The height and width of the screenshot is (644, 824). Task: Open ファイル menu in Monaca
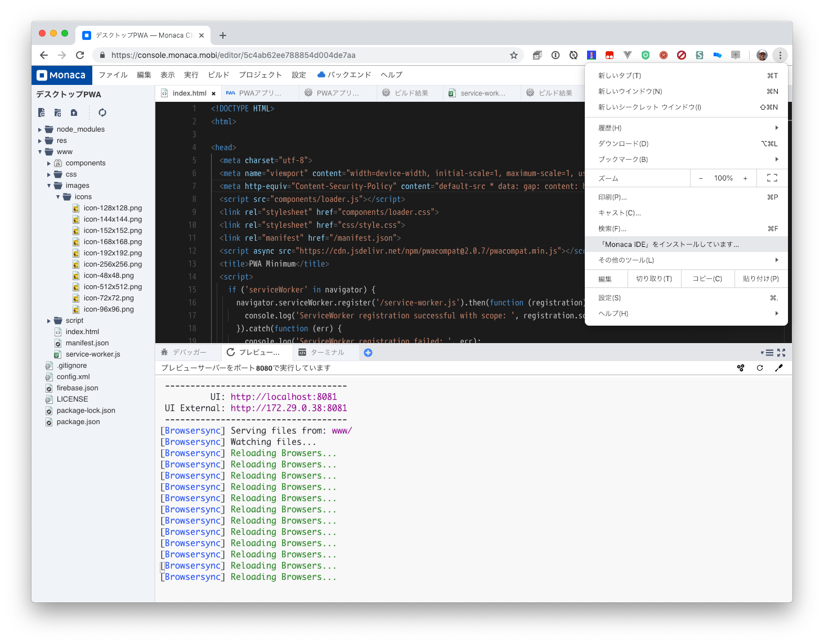click(113, 75)
